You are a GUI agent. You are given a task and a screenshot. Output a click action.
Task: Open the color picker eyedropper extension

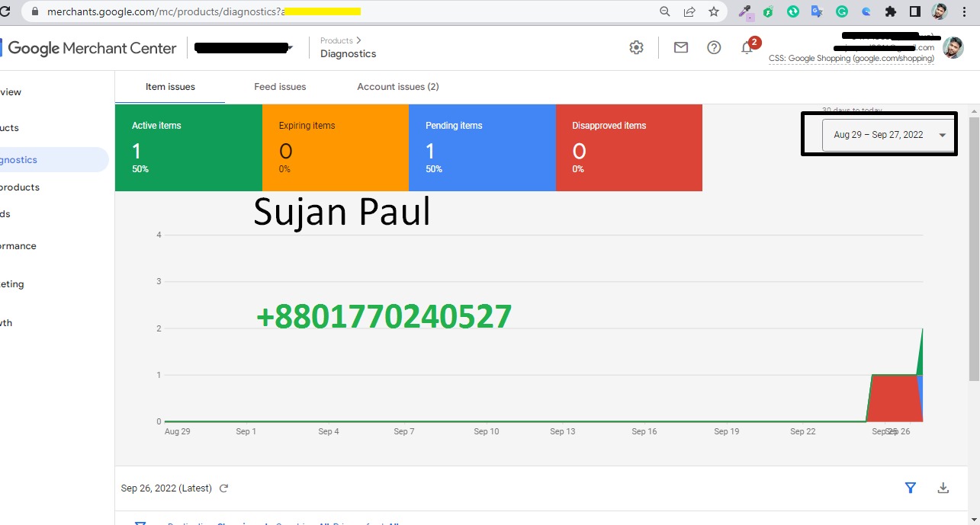pyautogui.click(x=746, y=11)
